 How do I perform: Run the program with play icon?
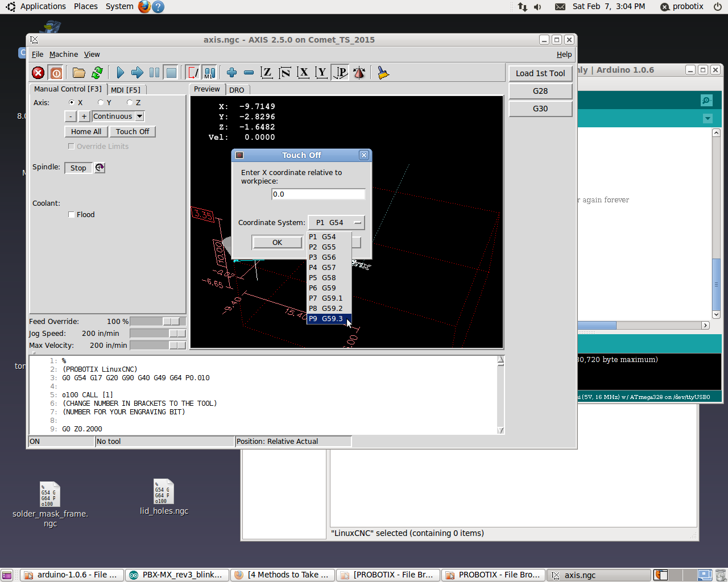click(120, 73)
